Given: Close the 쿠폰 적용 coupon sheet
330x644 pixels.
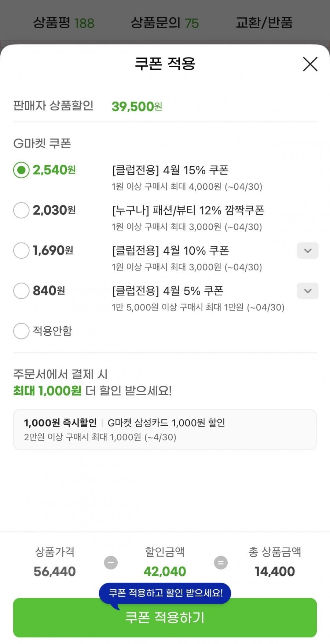Looking at the screenshot, I should pyautogui.click(x=310, y=64).
